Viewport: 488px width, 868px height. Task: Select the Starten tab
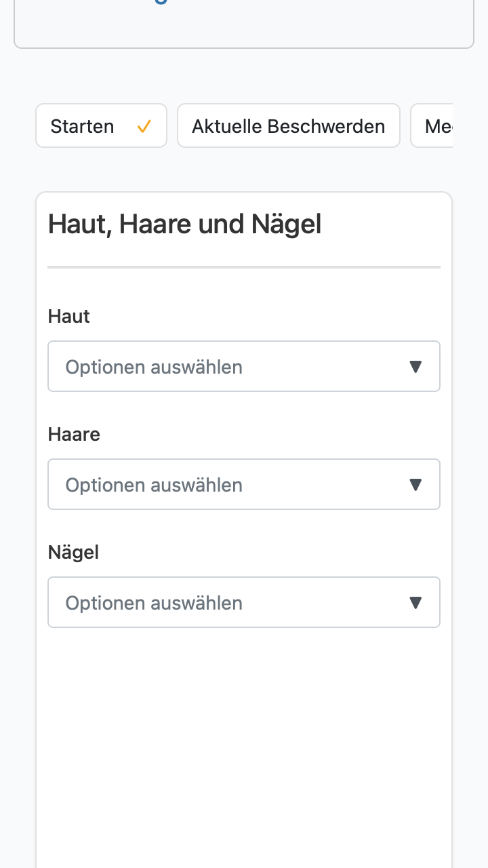pos(101,125)
